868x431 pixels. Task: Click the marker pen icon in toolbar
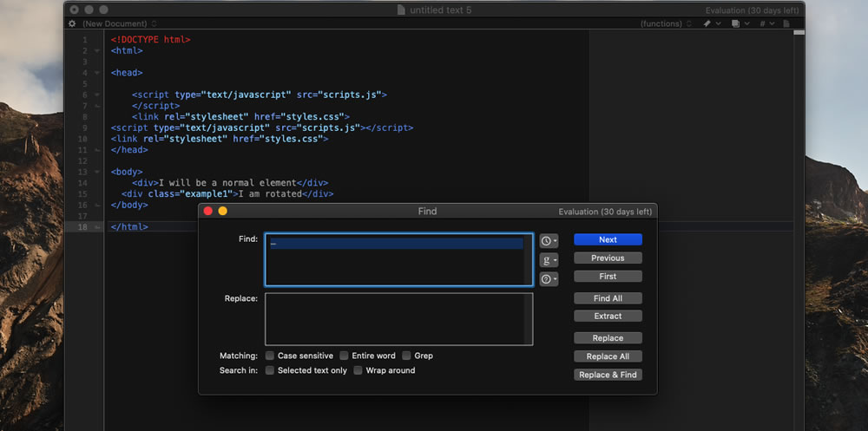[x=707, y=23]
